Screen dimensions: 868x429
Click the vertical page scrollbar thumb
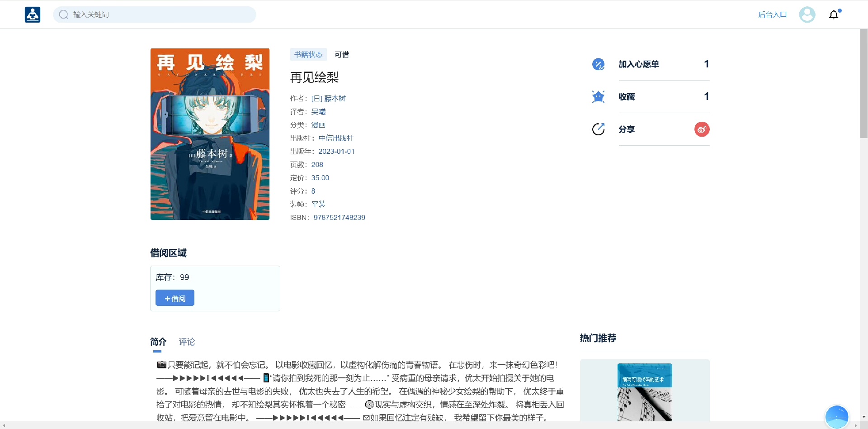pyautogui.click(x=863, y=84)
